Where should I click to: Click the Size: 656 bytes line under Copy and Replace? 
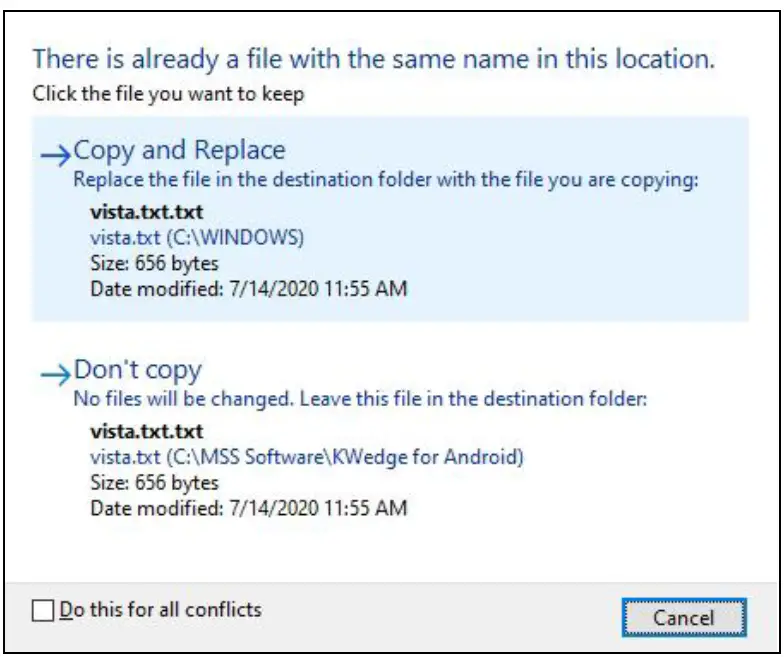point(154,263)
